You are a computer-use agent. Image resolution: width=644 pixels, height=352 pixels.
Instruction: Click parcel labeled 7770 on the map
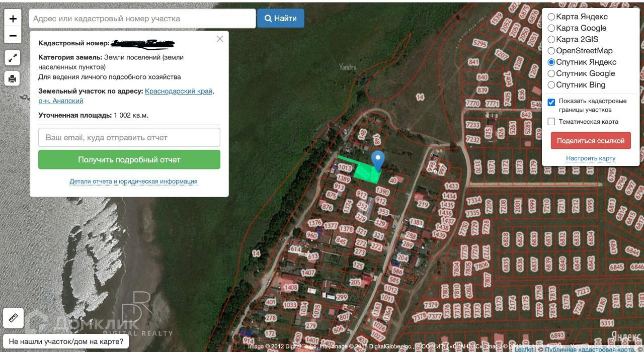(473, 104)
